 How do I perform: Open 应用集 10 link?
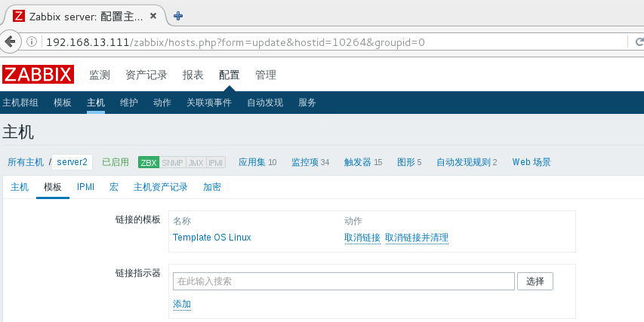[257, 162]
